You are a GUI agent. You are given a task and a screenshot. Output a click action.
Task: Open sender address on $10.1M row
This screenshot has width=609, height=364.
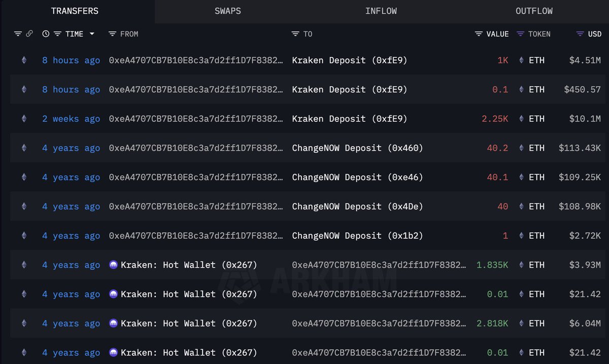[196, 119]
